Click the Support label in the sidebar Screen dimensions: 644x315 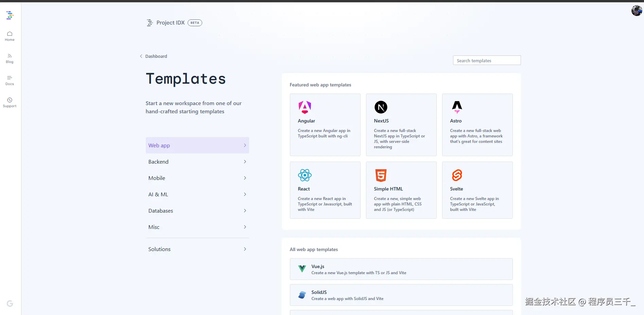click(x=10, y=106)
